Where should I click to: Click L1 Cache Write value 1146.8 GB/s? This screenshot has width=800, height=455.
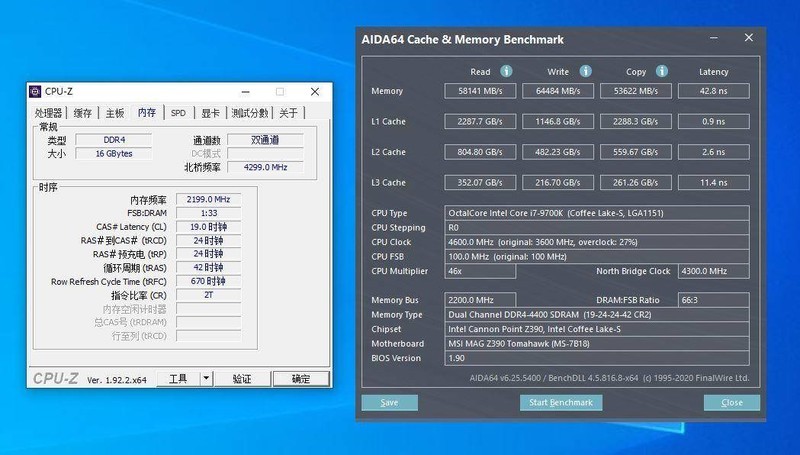[x=558, y=121]
